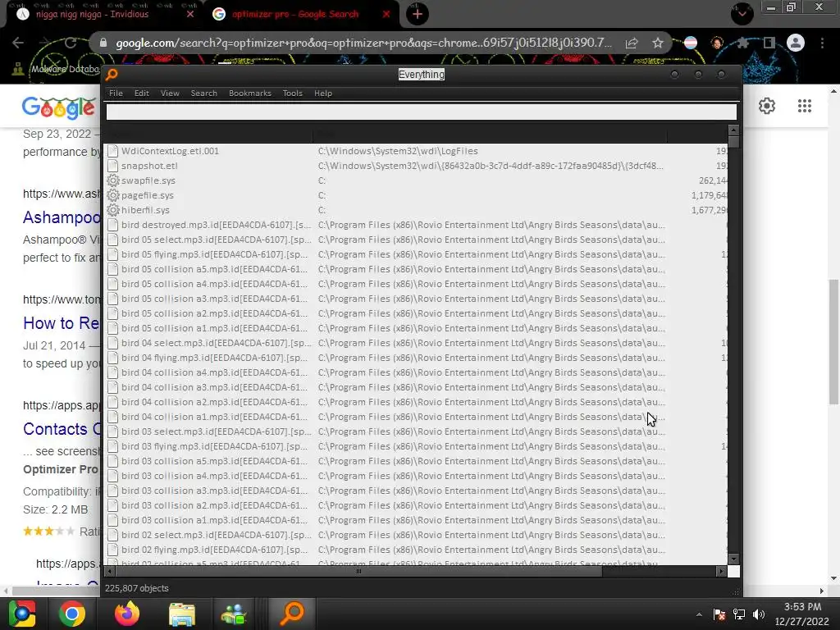
Task: Open the Google apps grid
Action: coord(804,106)
